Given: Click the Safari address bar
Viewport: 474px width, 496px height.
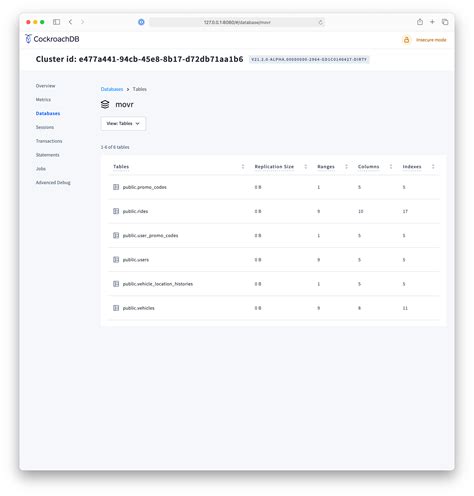Looking at the screenshot, I should coord(237,22).
